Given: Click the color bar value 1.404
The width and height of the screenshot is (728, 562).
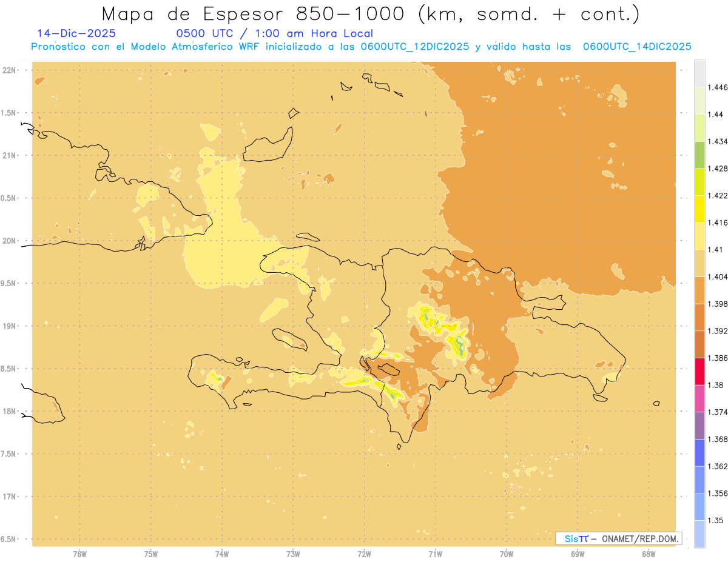Looking at the screenshot, I should pos(718,276).
